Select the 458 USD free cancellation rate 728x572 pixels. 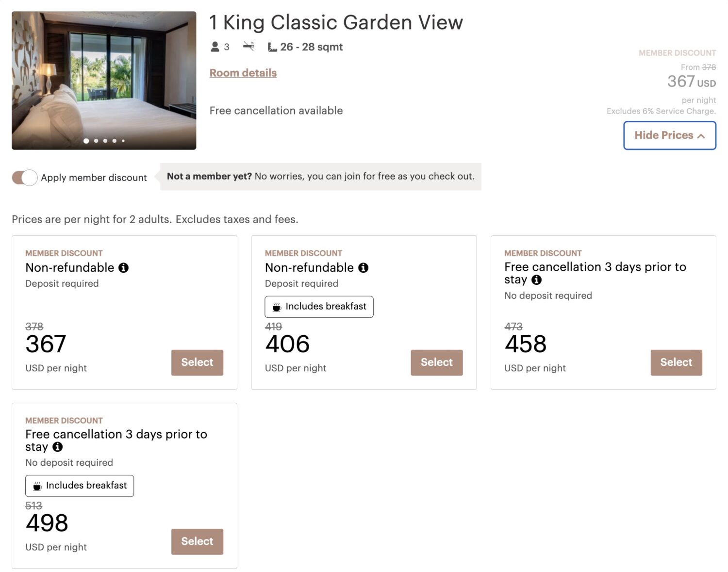(x=676, y=362)
